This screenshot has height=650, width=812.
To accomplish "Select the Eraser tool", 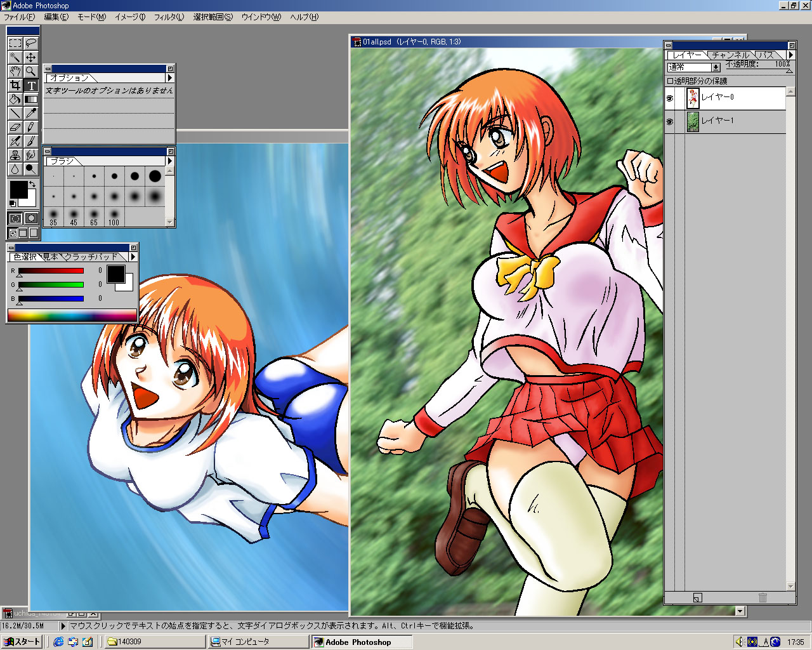I will click(15, 127).
